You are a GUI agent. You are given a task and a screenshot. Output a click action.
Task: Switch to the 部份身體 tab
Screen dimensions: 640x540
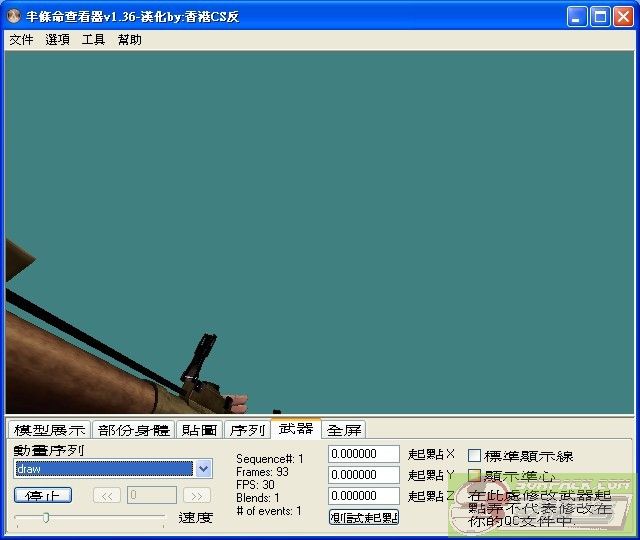pyautogui.click(x=134, y=430)
